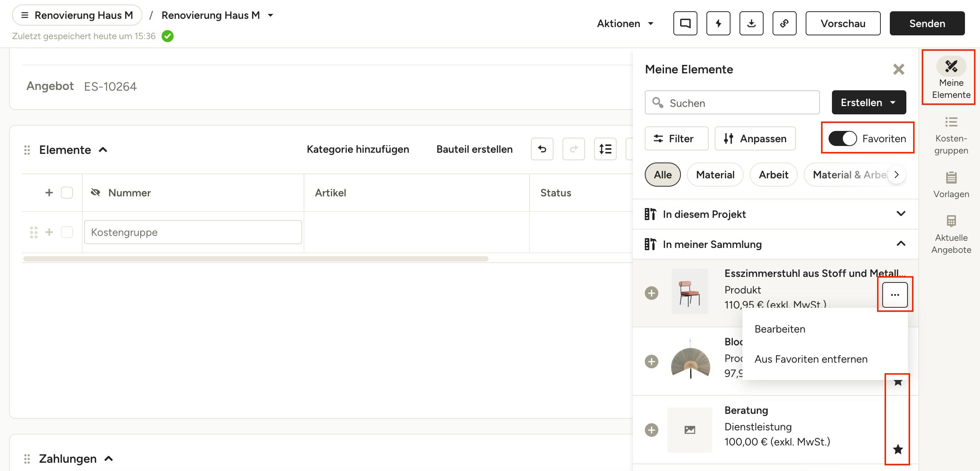Click the lightning bolt quick actions icon
The height and width of the screenshot is (471, 980).
tap(718, 24)
